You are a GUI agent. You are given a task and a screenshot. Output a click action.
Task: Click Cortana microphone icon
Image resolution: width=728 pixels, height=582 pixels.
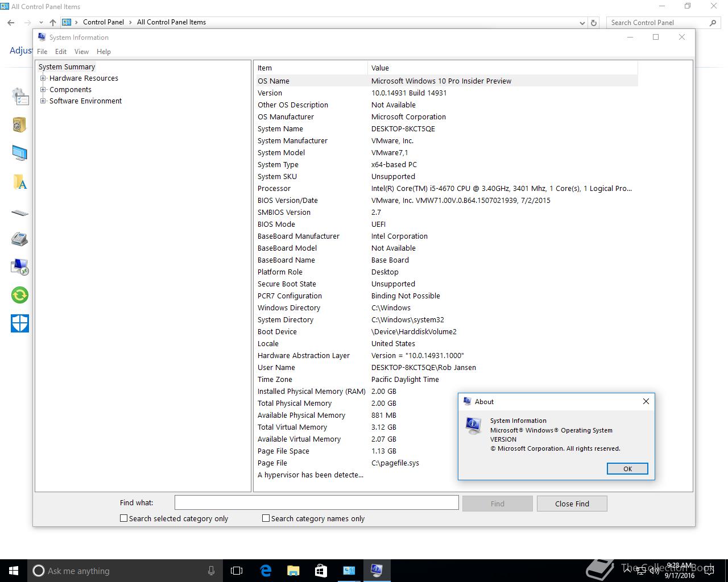click(x=211, y=571)
